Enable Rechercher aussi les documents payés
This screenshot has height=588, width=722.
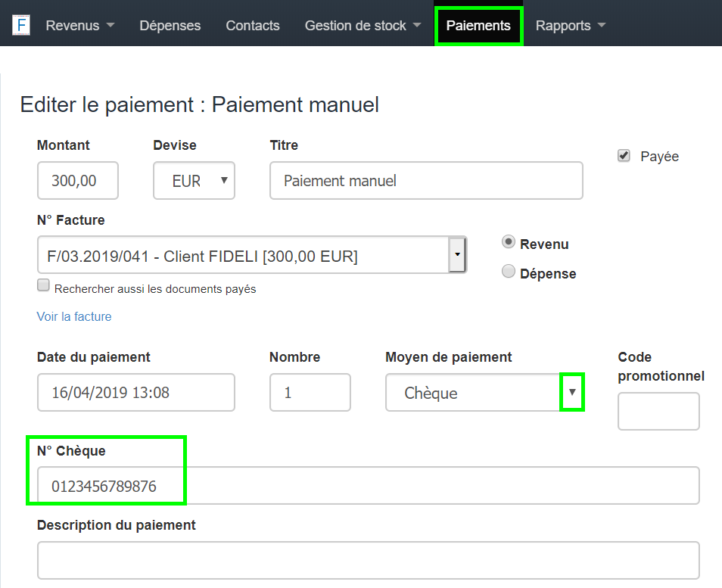43,285
